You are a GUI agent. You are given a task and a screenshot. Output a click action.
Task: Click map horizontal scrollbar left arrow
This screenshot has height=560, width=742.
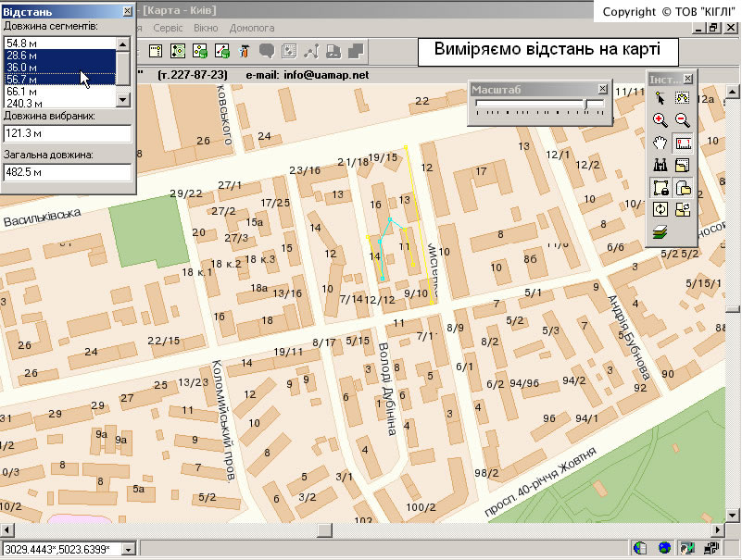click(7, 530)
